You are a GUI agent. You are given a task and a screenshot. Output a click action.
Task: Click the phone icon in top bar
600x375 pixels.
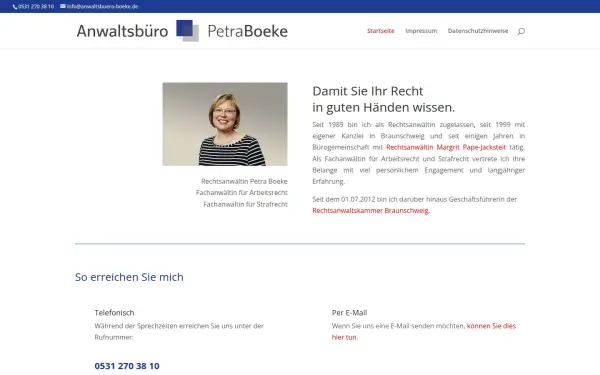(x=15, y=7)
